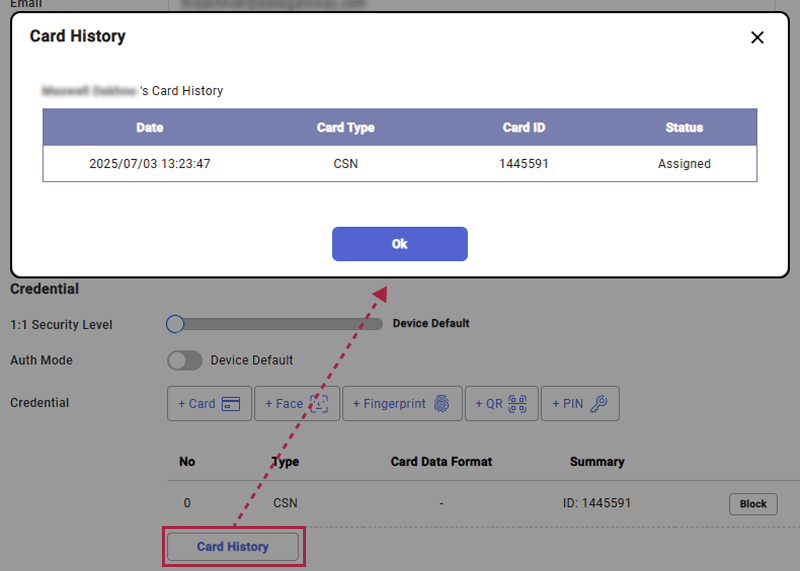Block the CSN card 1445591

[753, 504]
